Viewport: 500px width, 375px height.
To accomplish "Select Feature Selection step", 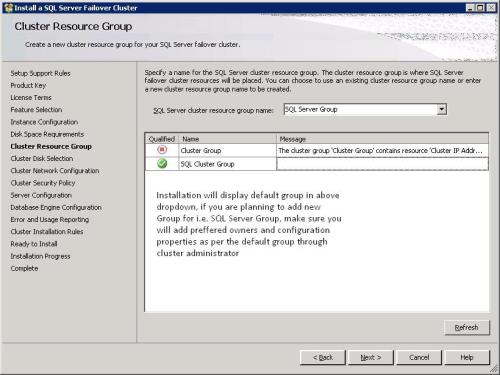I will pos(36,110).
